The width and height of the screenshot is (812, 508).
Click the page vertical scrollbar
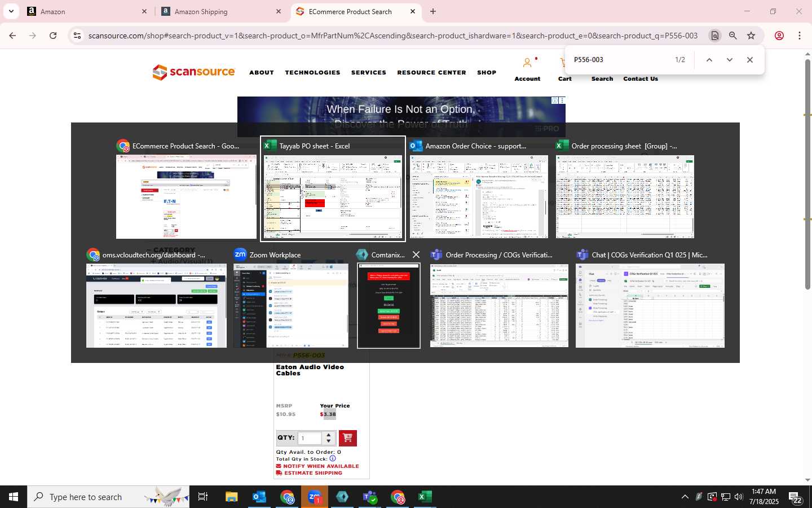coord(807,175)
